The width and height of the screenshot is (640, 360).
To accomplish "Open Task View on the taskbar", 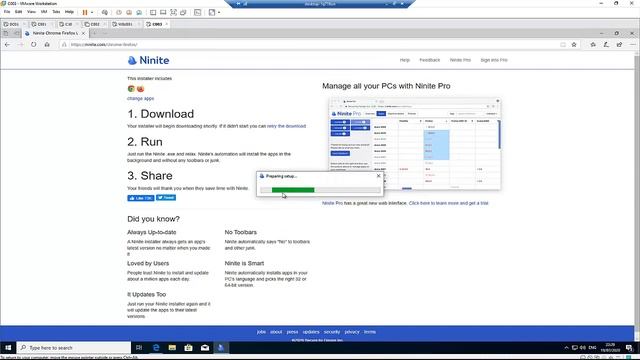I will tap(139, 348).
